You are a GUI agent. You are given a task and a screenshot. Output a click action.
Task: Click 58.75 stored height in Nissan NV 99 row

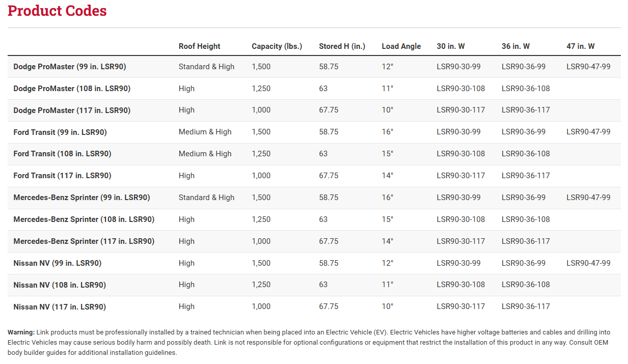point(329,263)
